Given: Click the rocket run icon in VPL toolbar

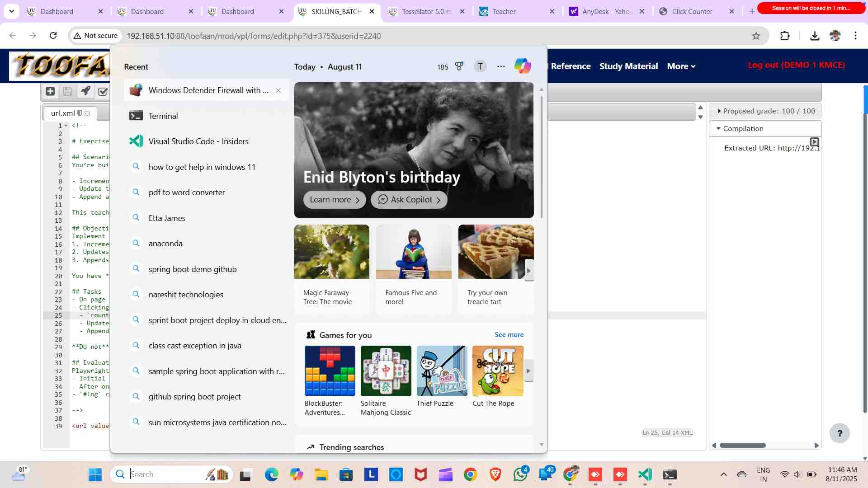Looking at the screenshot, I should tap(85, 91).
